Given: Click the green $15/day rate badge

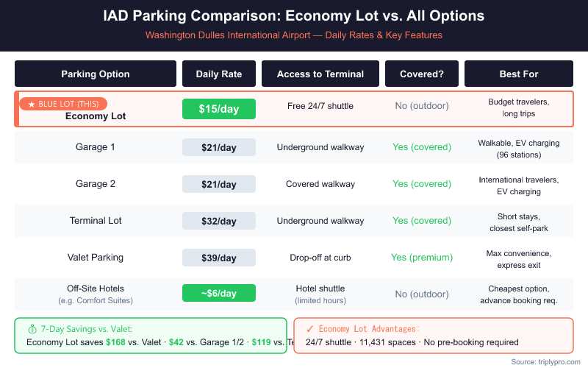Looking at the screenshot, I should 219,109.
